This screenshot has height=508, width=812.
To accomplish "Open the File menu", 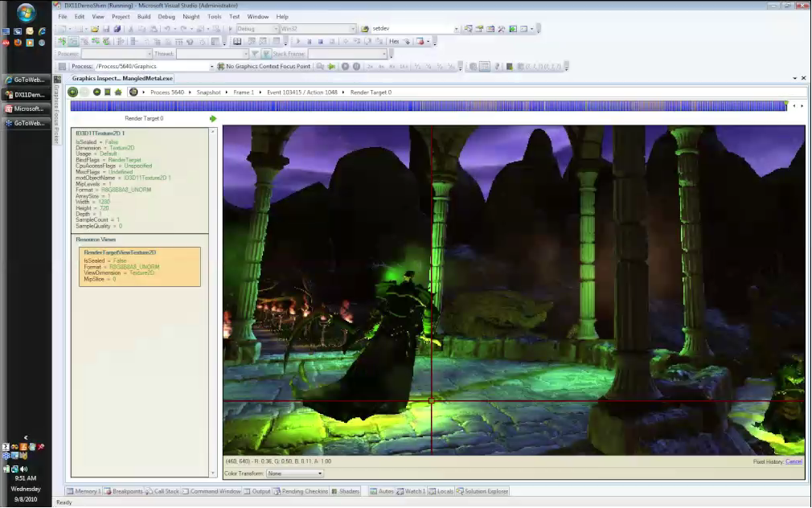I will 63,17.
